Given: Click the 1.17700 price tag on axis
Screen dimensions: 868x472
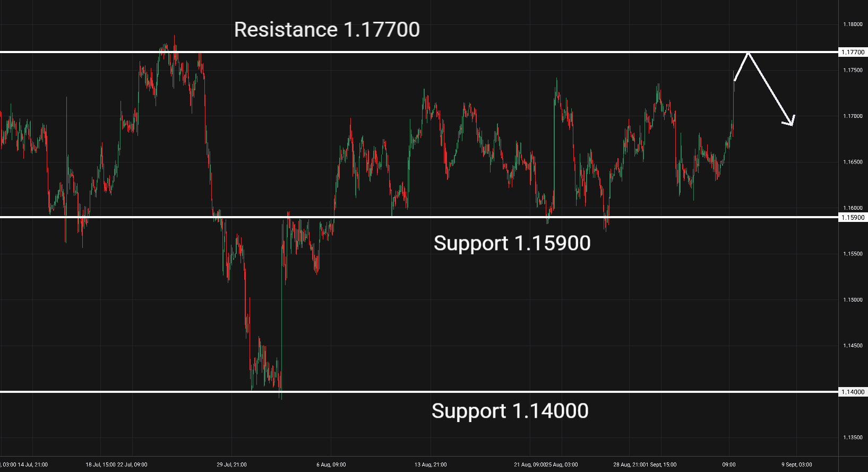Looking at the screenshot, I should tap(853, 52).
